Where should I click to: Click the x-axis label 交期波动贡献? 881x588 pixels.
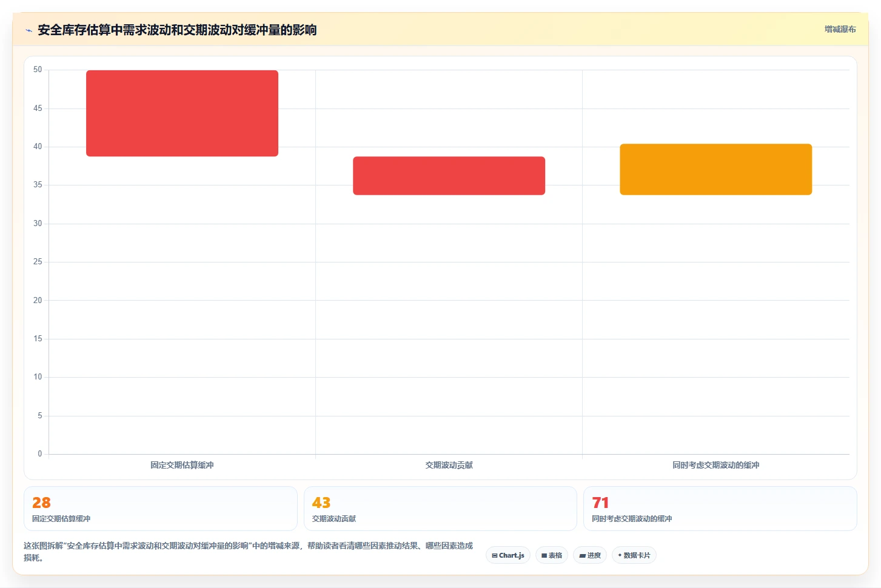(x=449, y=465)
